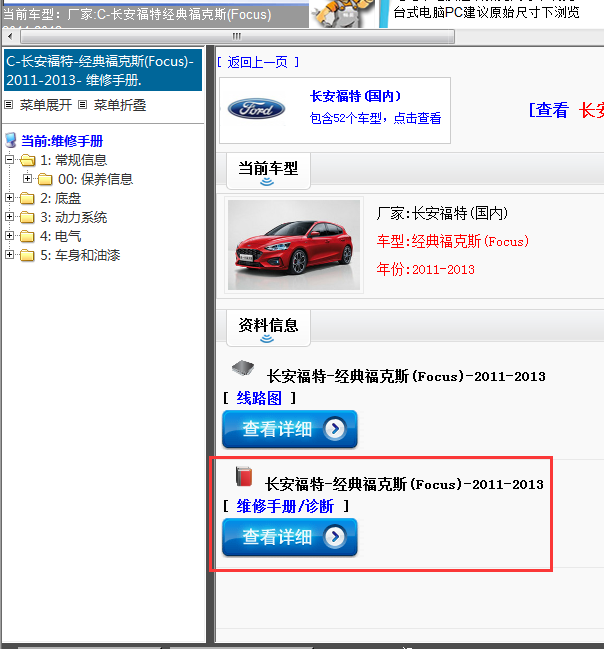Click the Ford logo icon
The image size is (604, 649).
256,109
